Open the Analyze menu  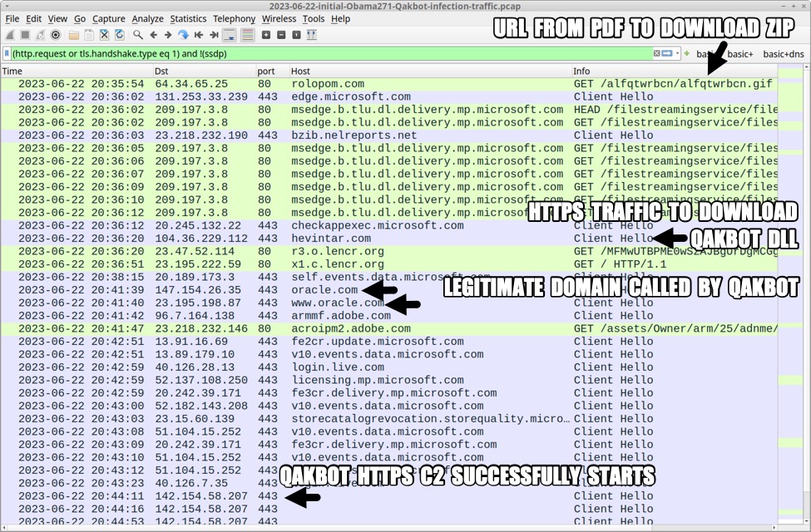point(147,18)
